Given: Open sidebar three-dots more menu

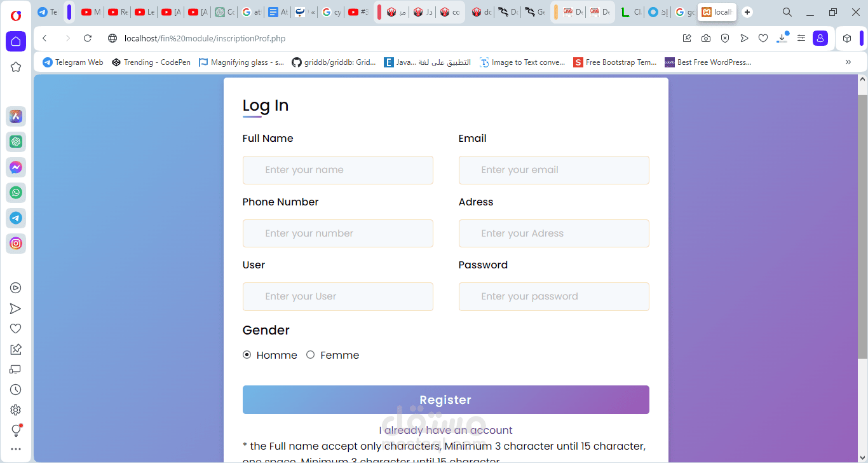Looking at the screenshot, I should (16, 450).
